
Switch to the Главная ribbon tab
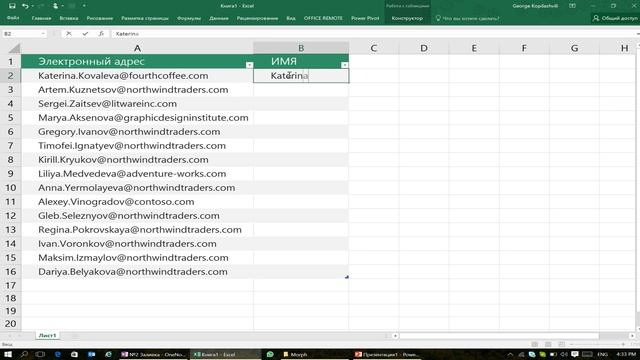tap(41, 18)
